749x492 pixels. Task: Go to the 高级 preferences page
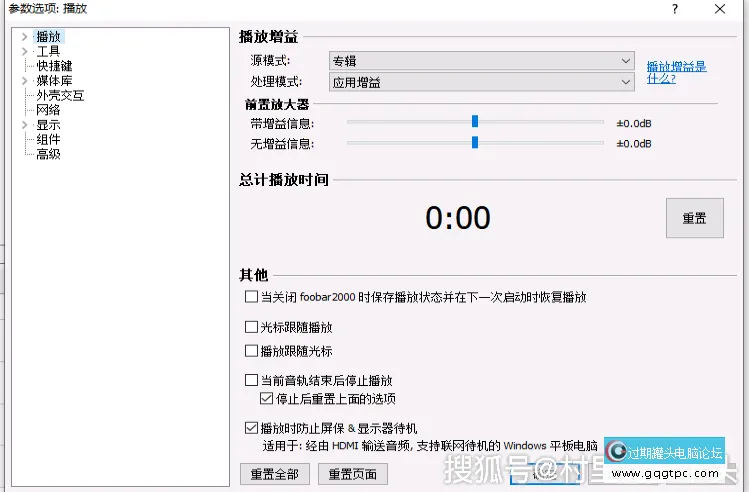coord(48,154)
